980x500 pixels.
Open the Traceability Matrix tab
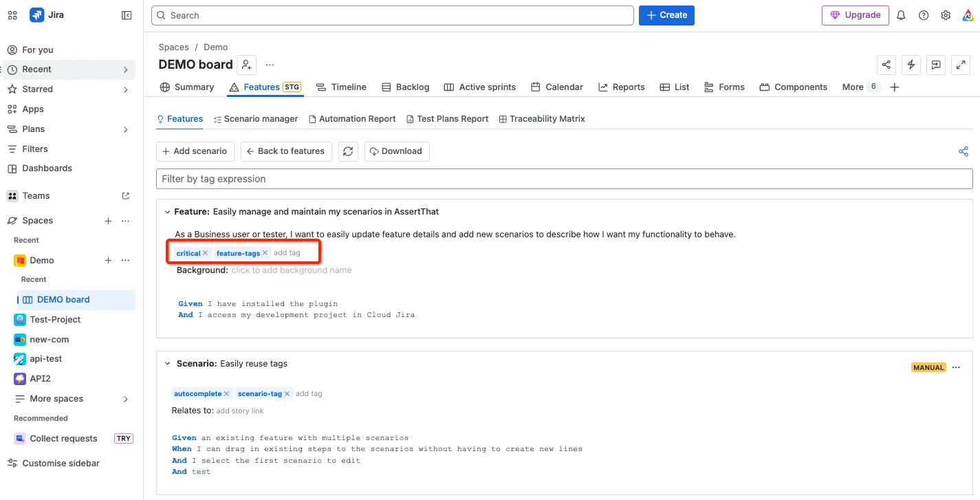coord(542,119)
